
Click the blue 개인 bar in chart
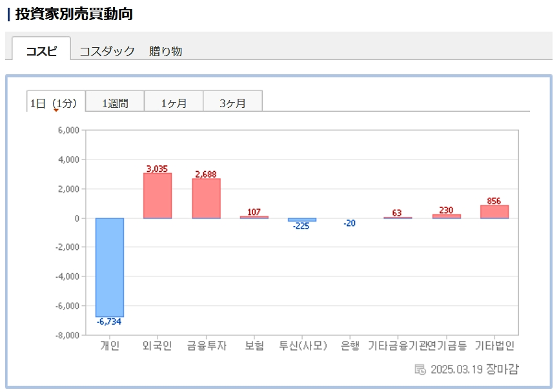tap(110, 267)
